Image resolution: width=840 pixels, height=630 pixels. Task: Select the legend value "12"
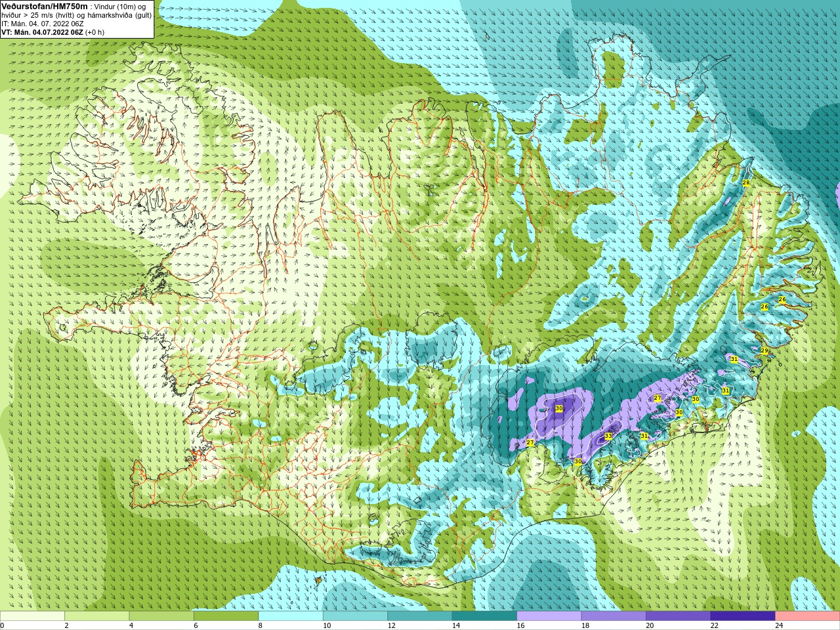[391, 625]
